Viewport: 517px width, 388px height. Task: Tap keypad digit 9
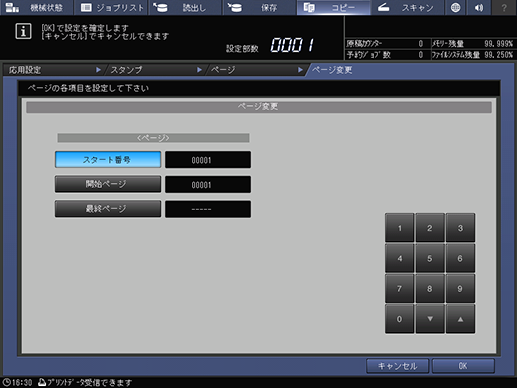460,288
